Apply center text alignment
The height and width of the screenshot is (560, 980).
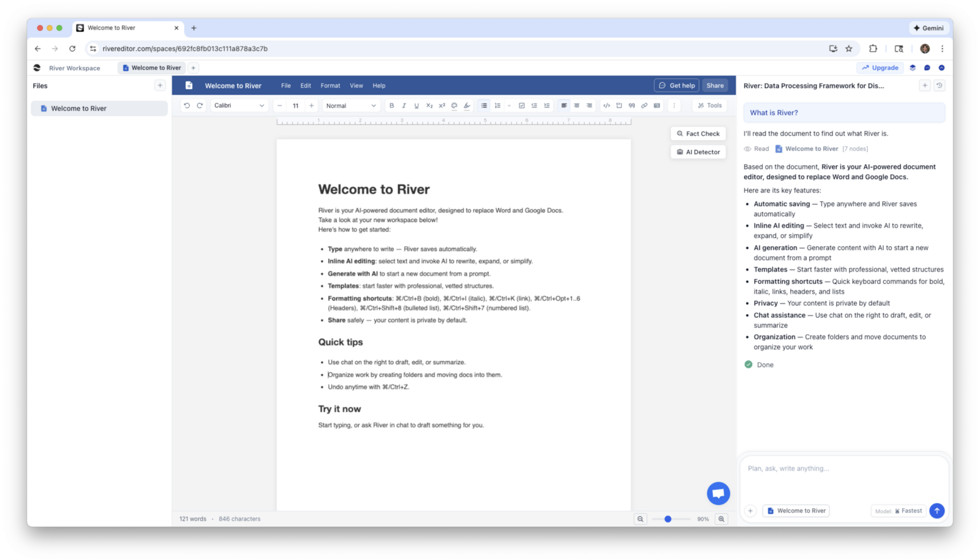576,105
